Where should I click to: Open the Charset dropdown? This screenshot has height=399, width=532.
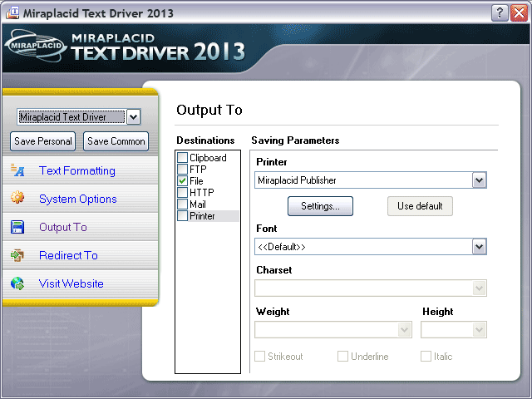pyautogui.click(x=371, y=288)
